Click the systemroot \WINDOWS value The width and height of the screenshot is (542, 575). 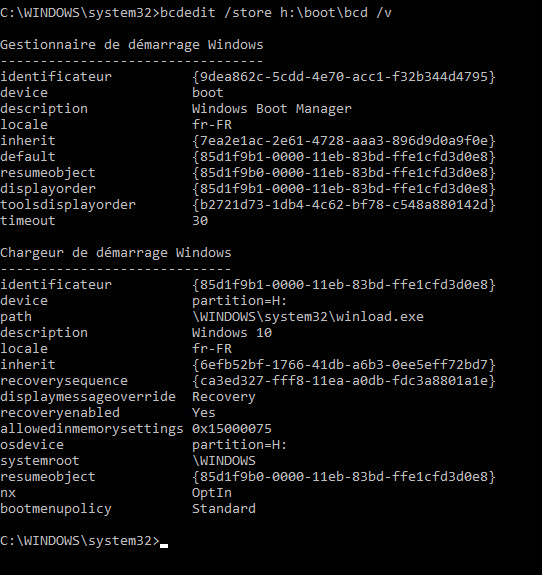(224, 461)
